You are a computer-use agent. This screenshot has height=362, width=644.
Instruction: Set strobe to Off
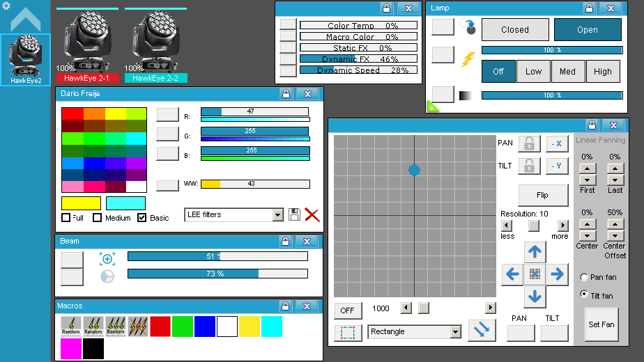(x=498, y=72)
